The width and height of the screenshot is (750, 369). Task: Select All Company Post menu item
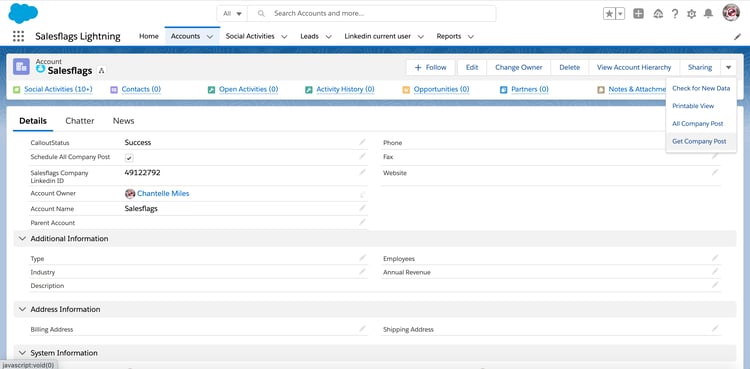tap(701, 123)
